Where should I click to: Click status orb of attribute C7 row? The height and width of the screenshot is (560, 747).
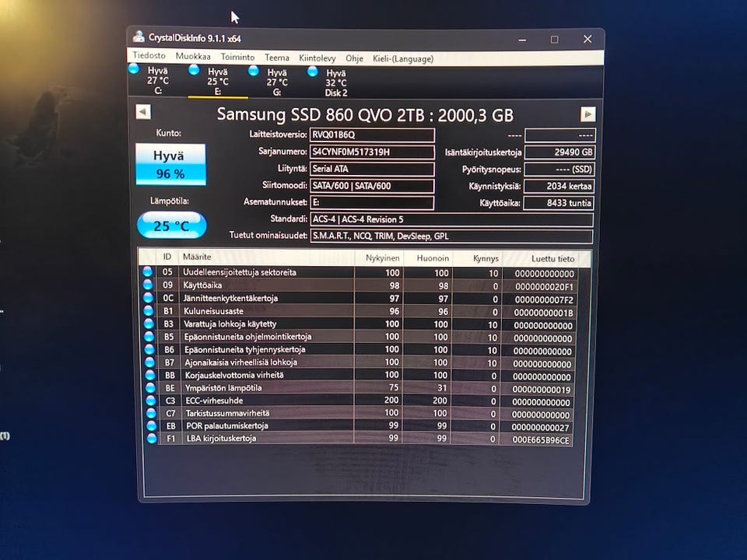point(152,413)
